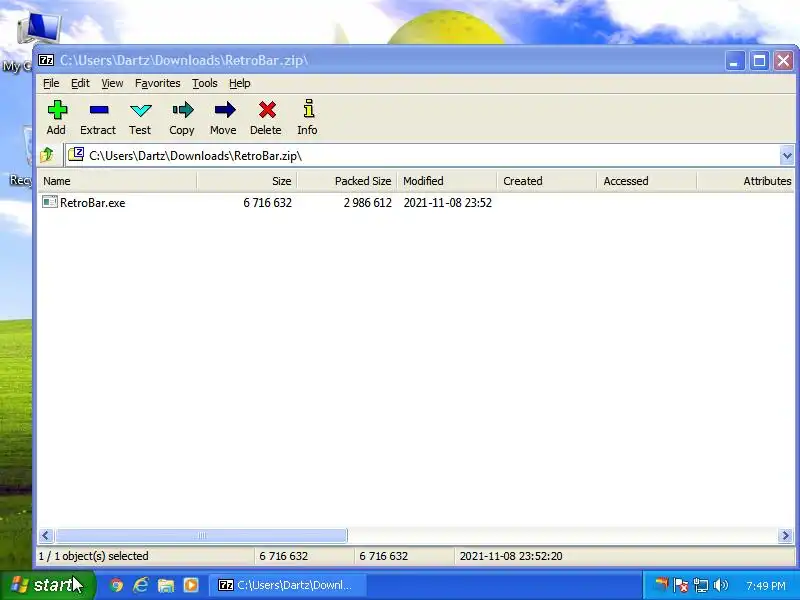This screenshot has height=600, width=800.
Task: Launch Google Chrome from quick launch
Action: click(116, 585)
